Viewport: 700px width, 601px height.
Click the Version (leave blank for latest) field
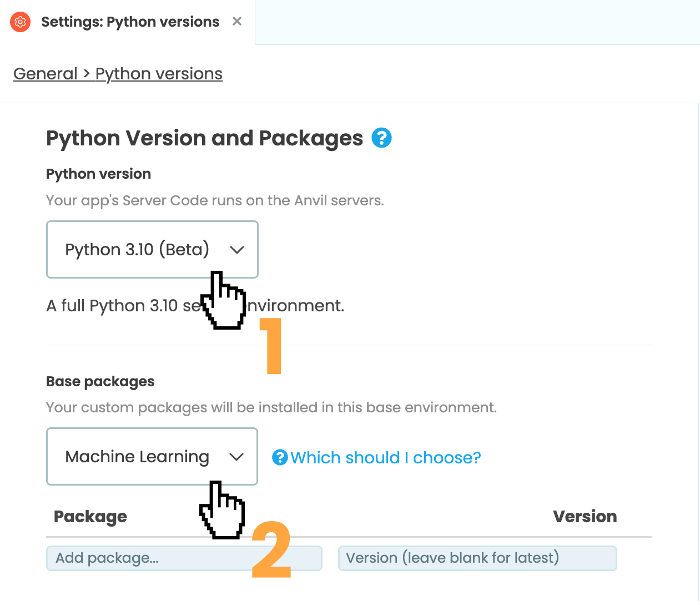pyautogui.click(x=477, y=558)
